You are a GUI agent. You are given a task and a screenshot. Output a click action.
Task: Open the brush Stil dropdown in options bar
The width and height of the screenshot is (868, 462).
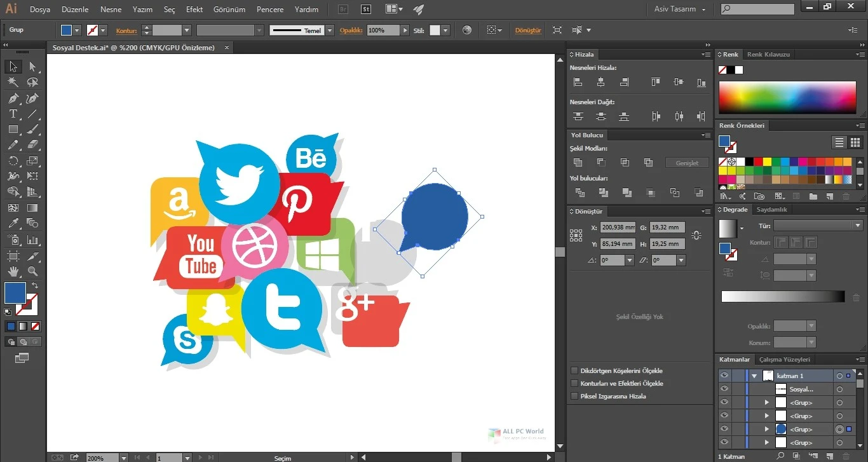point(444,30)
